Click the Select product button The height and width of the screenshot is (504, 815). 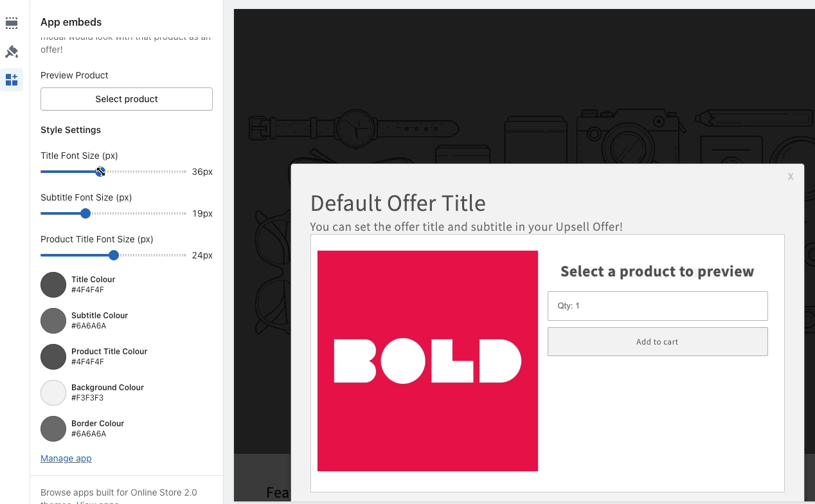click(x=126, y=99)
